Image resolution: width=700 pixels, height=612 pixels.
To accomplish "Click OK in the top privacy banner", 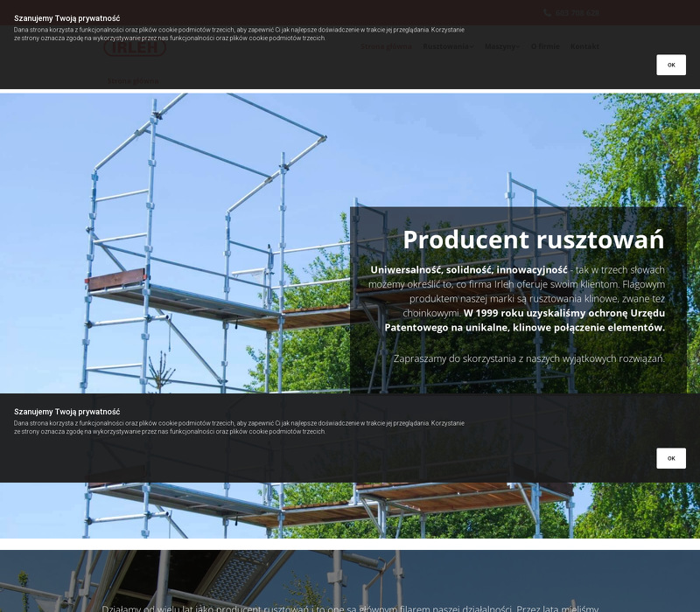I will pyautogui.click(x=670, y=65).
